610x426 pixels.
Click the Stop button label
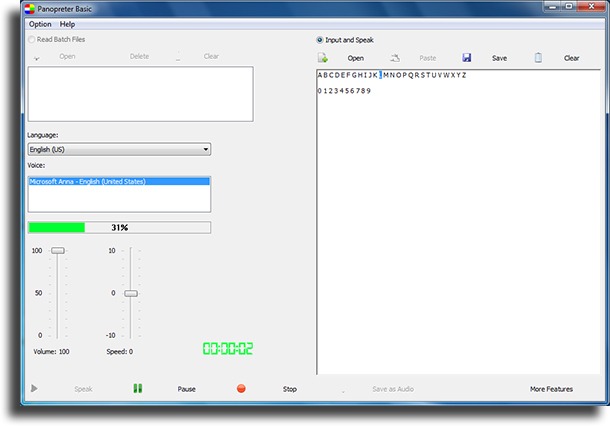point(290,389)
